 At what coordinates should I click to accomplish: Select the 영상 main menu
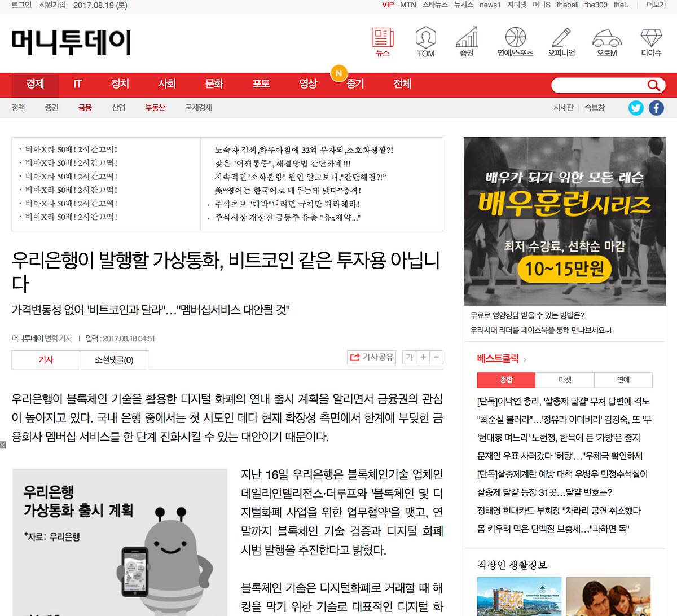pos(308,84)
